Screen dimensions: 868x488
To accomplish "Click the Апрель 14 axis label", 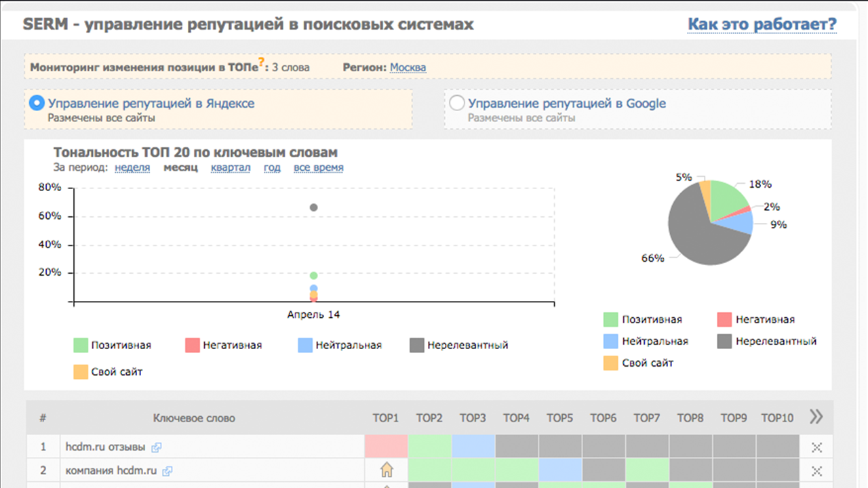I will pos(313,315).
